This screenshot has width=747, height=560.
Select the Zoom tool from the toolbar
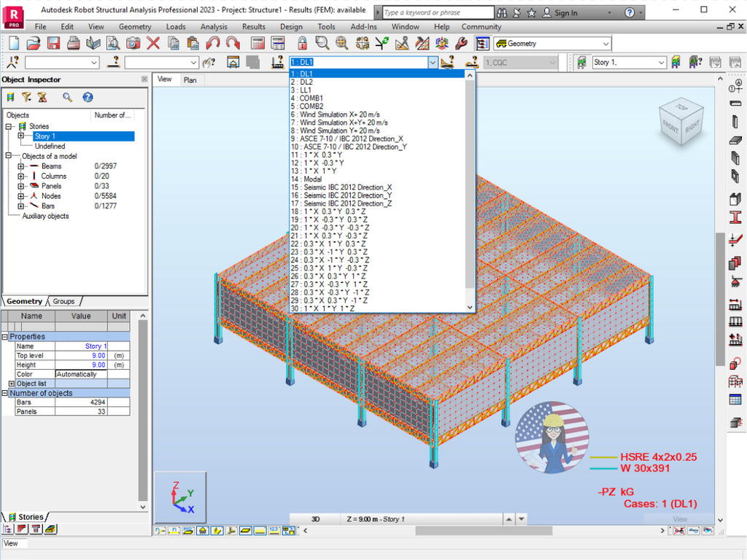(x=321, y=44)
